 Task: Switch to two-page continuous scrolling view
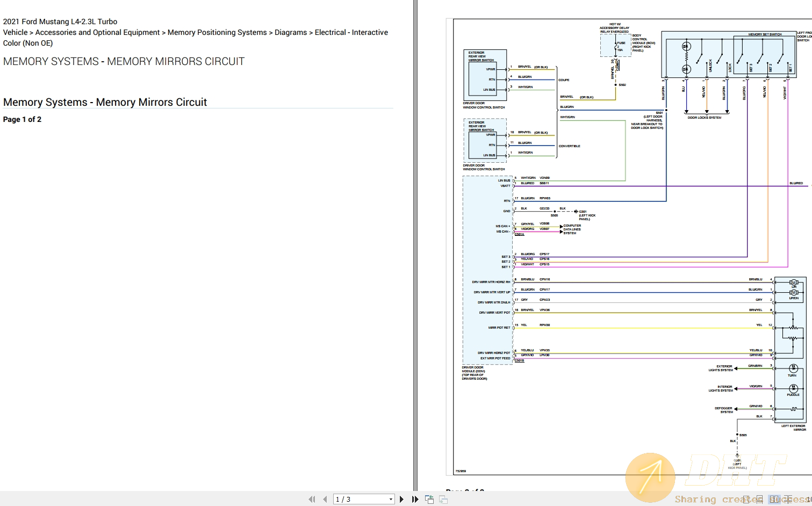coord(788,499)
